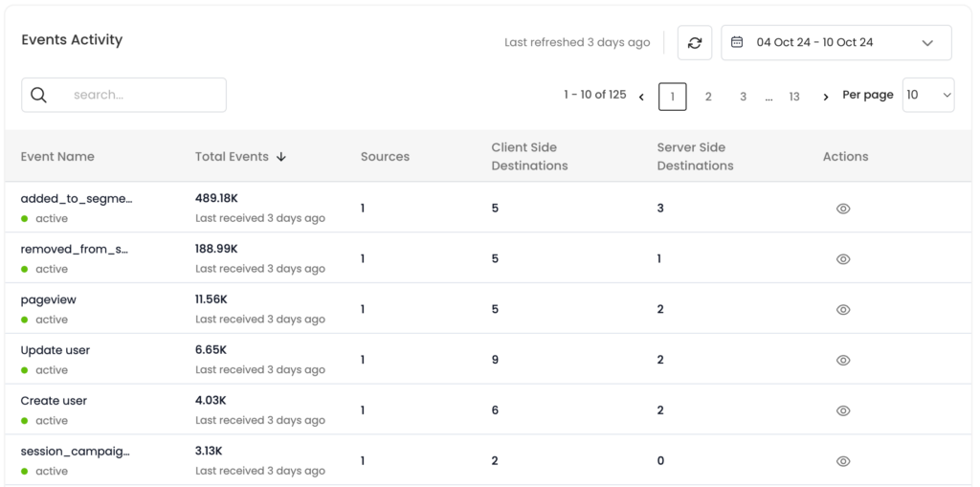Image resolution: width=980 pixels, height=487 pixels.
Task: Sort by Total Events arrow icon
Action: point(281,157)
